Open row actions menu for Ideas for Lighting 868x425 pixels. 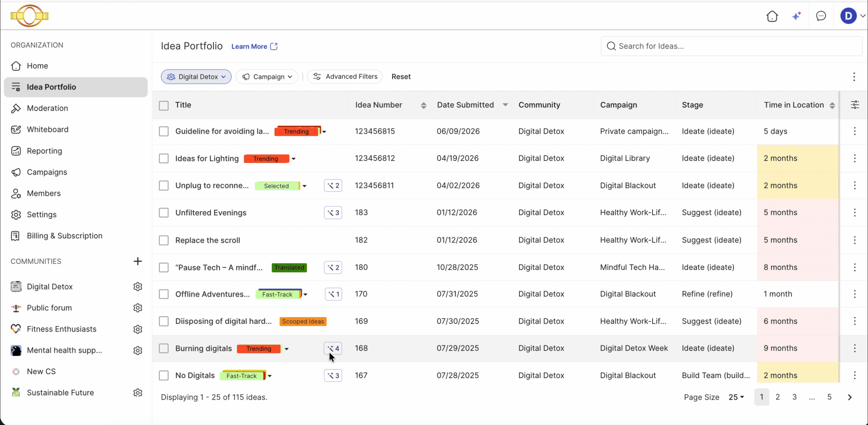(x=854, y=158)
